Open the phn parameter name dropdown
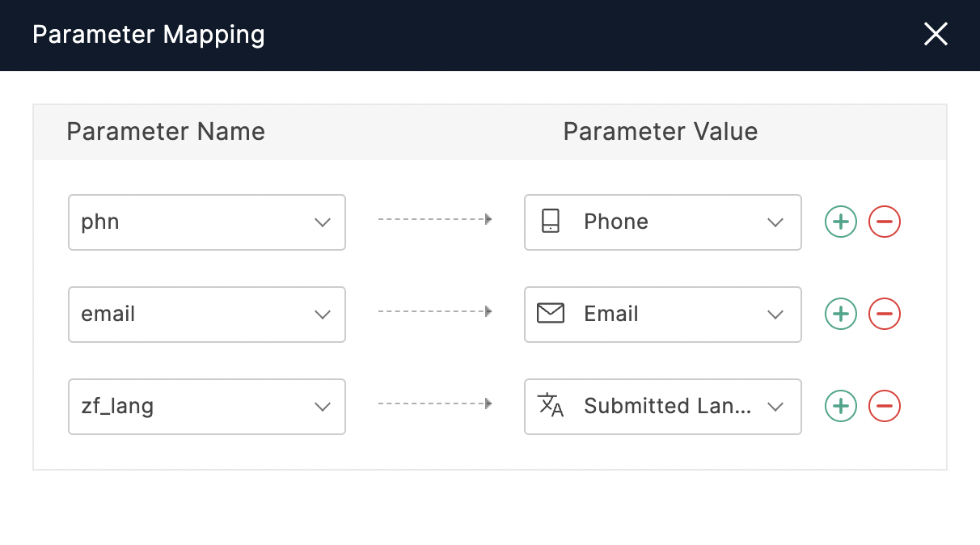 [207, 222]
